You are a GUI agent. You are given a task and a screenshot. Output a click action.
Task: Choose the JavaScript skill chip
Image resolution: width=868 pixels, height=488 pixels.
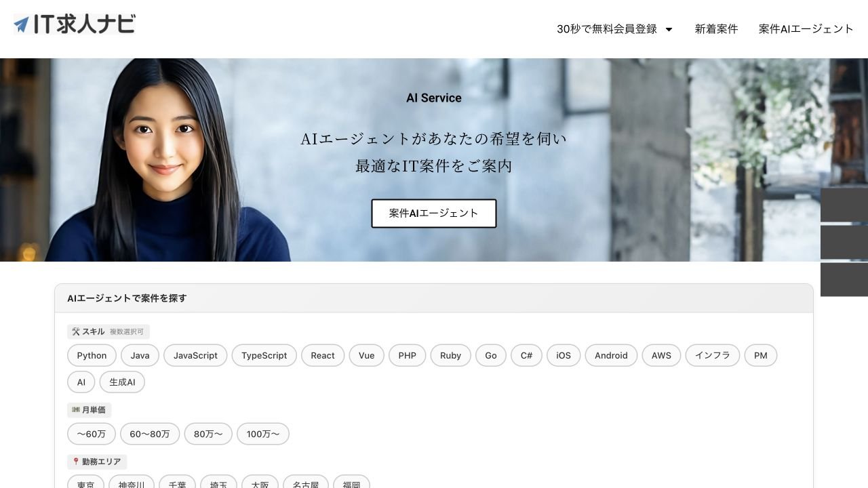(195, 356)
